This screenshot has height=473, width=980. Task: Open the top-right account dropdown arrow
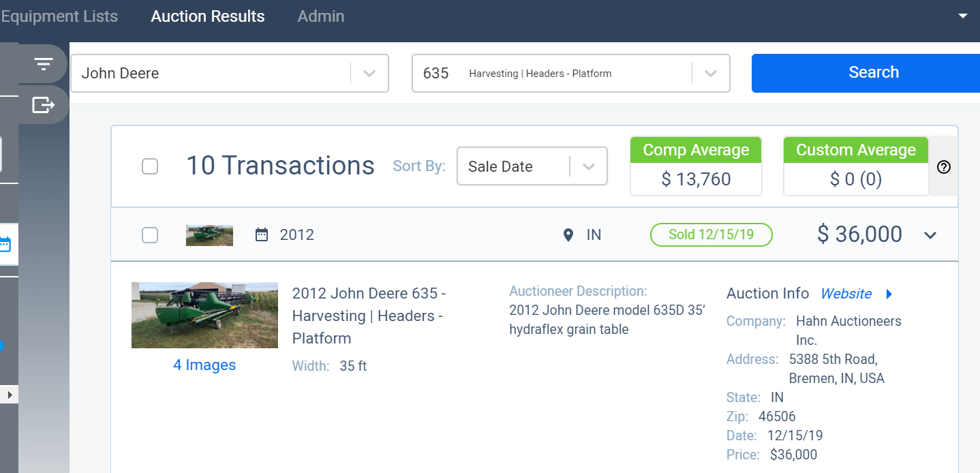[963, 16]
